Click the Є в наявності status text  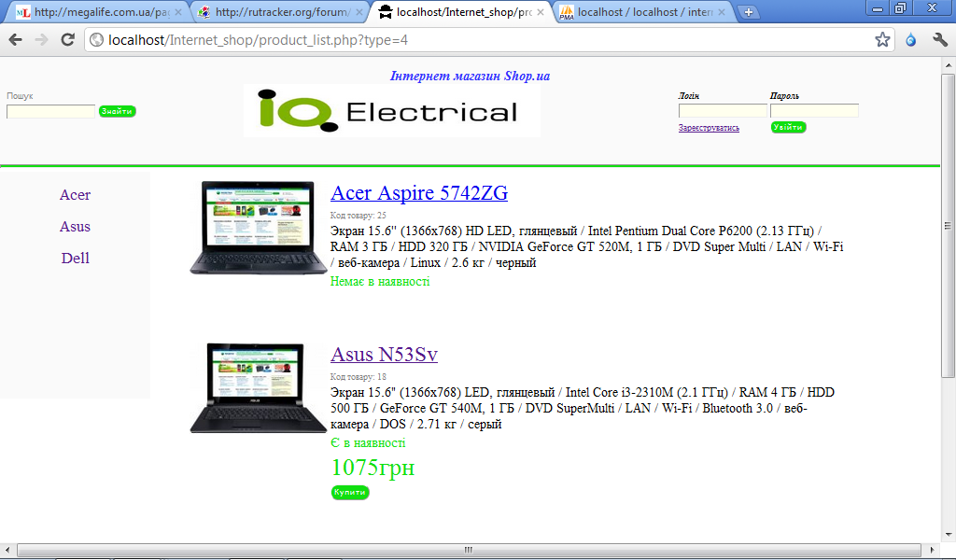tap(368, 443)
